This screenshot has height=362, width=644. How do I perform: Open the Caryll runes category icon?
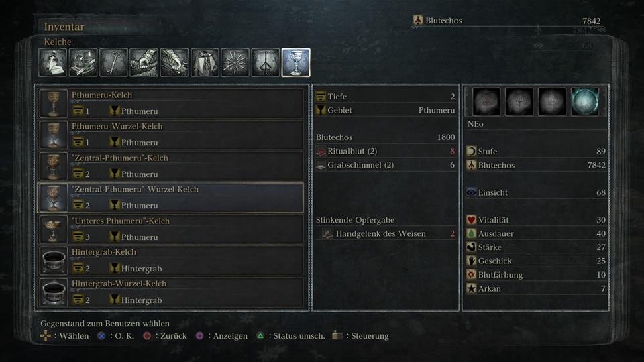pyautogui.click(x=266, y=63)
